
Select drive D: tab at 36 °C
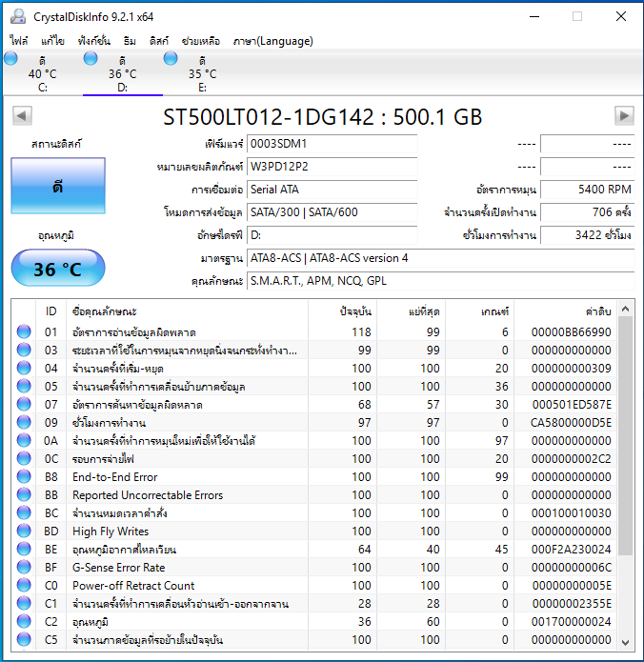[122, 73]
